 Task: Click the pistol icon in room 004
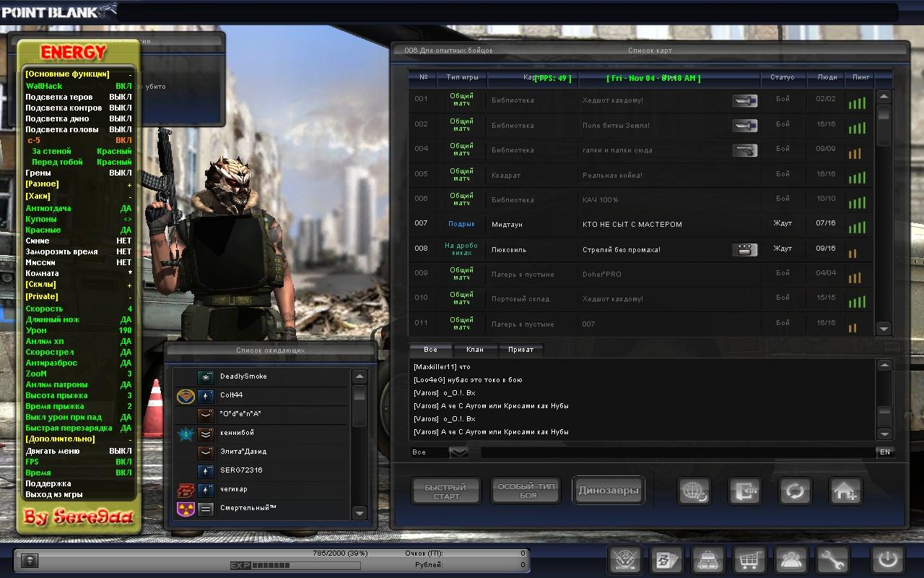click(745, 150)
